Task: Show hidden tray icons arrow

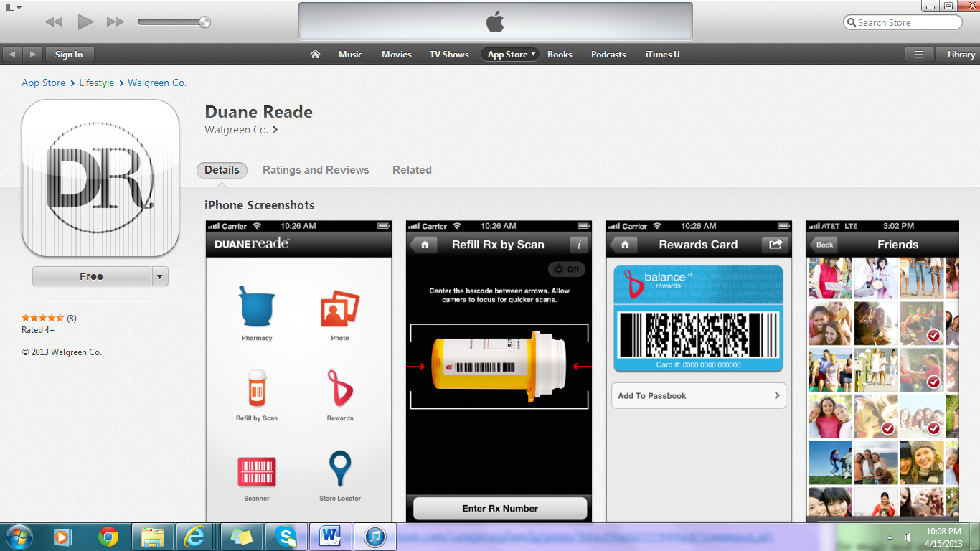Action: 890,537
